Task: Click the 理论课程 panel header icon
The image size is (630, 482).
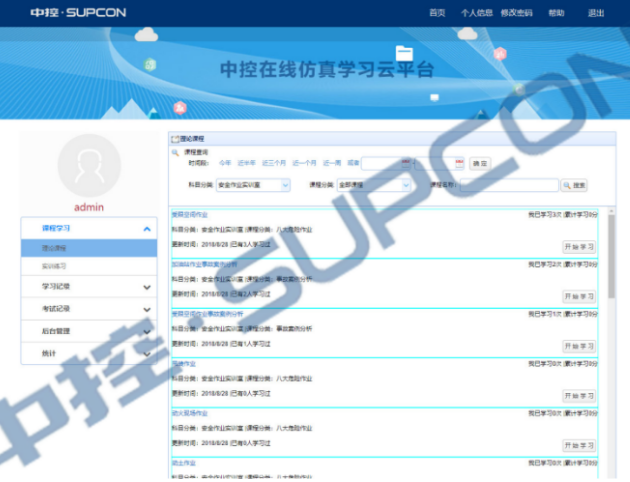Action: (x=175, y=139)
